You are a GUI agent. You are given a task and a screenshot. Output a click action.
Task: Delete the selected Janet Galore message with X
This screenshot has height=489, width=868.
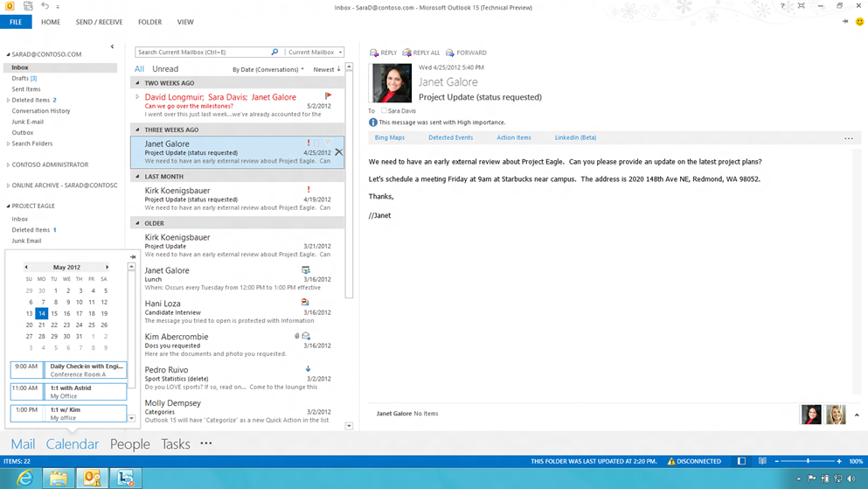pos(338,151)
